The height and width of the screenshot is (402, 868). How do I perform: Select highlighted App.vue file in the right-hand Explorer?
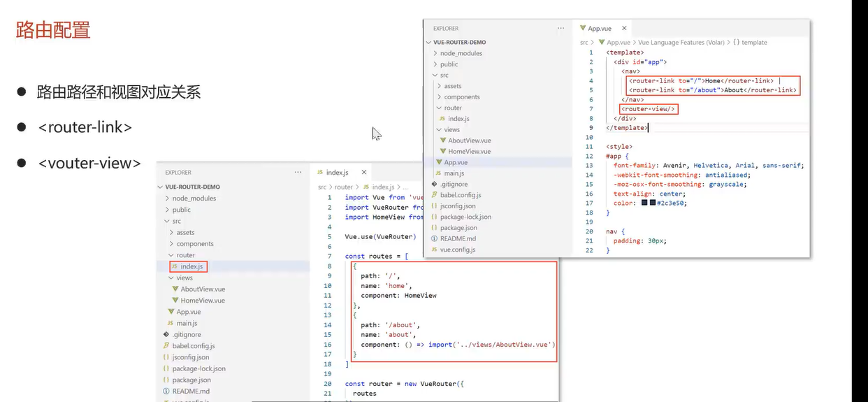click(456, 162)
